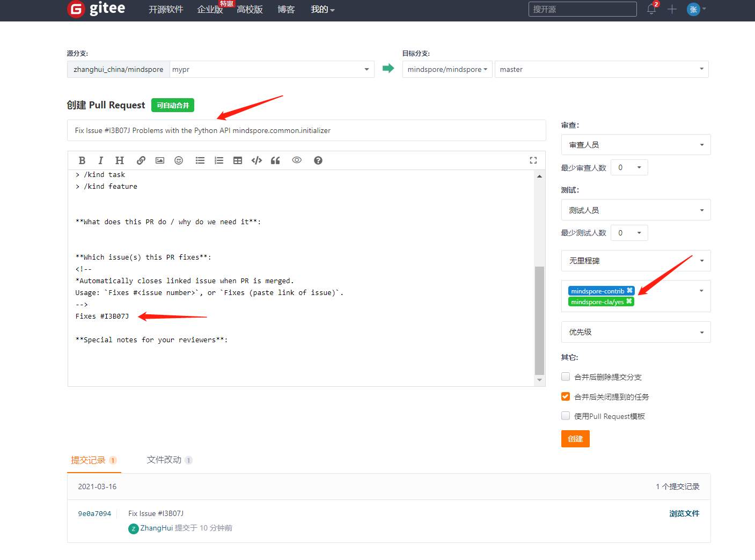Switch to the 文件改动 tab

pos(170,460)
